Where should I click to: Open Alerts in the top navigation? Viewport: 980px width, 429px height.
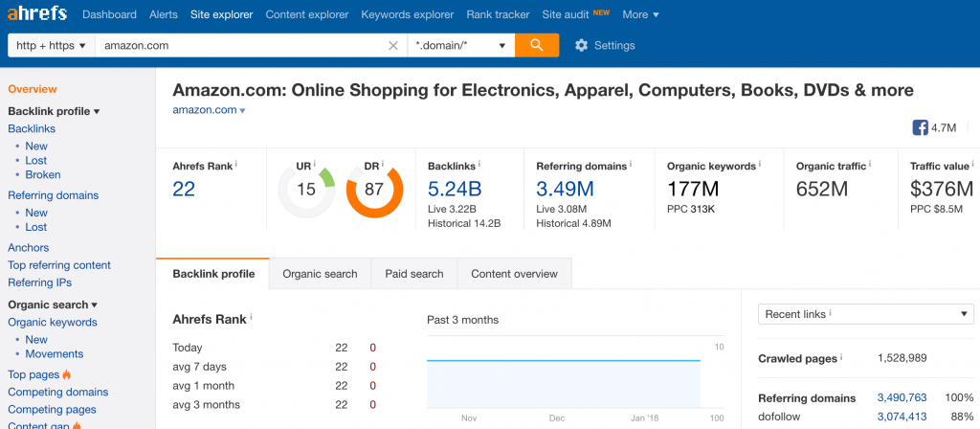164,14
